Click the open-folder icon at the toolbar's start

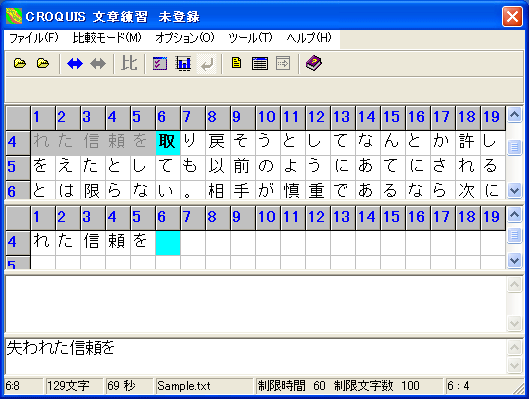click(20, 63)
